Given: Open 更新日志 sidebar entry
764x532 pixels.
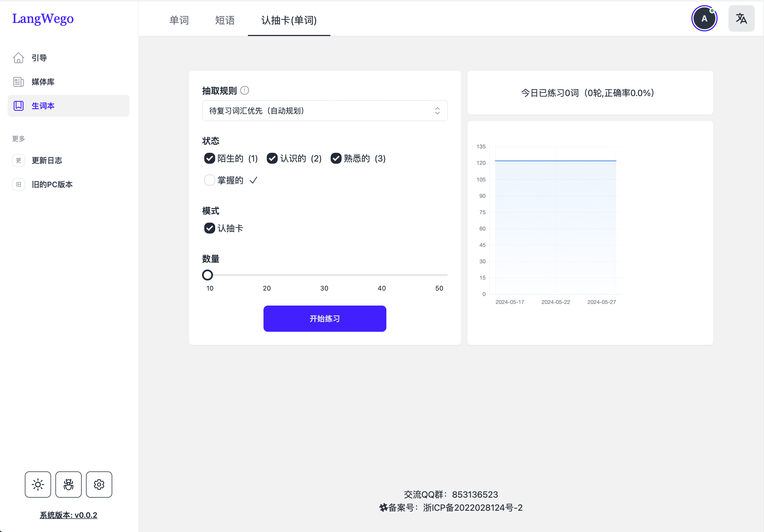Looking at the screenshot, I should 69,160.
